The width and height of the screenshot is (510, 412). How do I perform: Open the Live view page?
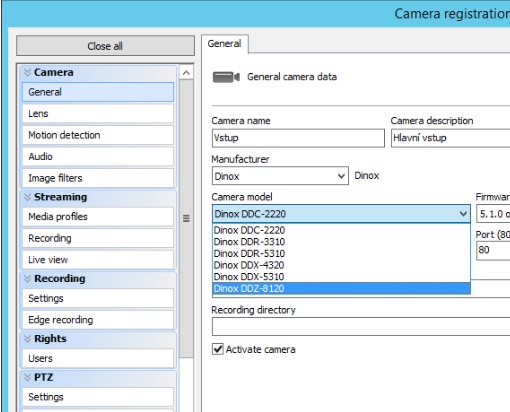tap(98, 260)
